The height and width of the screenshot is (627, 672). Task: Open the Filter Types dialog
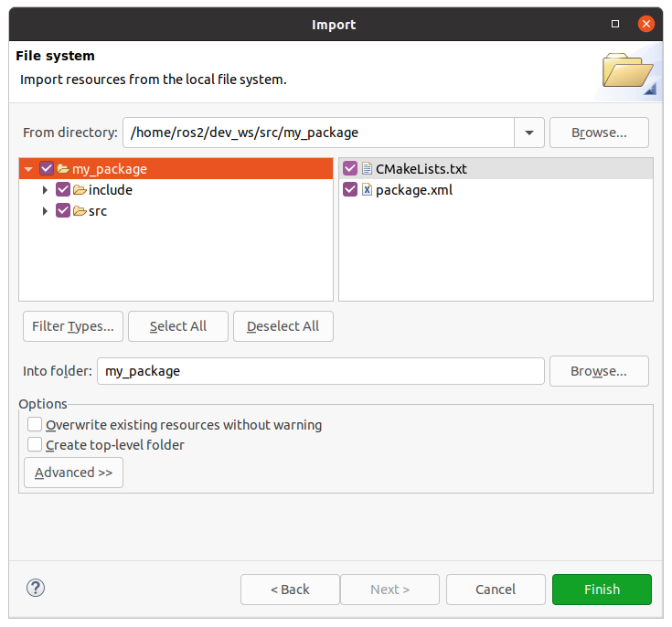click(x=73, y=326)
